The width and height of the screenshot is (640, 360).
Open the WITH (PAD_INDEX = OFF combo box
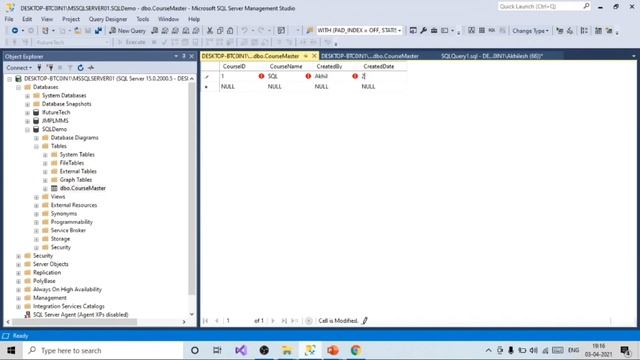coord(359,31)
